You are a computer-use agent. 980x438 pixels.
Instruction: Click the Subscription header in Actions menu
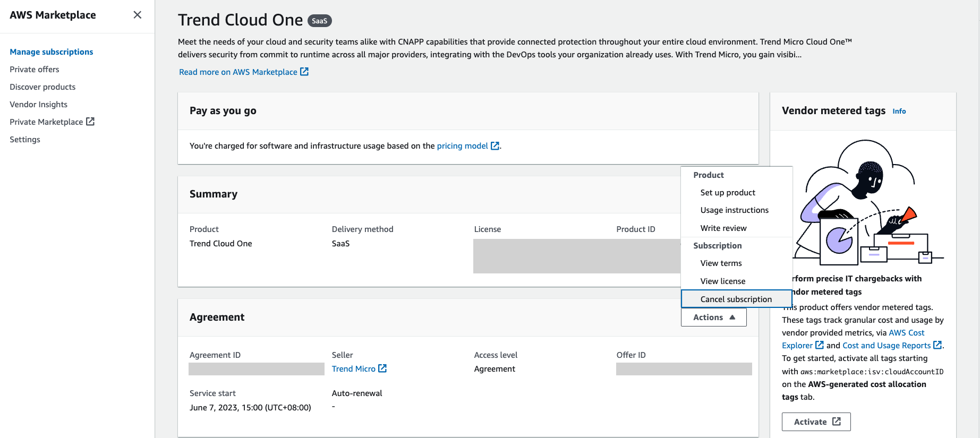click(718, 245)
